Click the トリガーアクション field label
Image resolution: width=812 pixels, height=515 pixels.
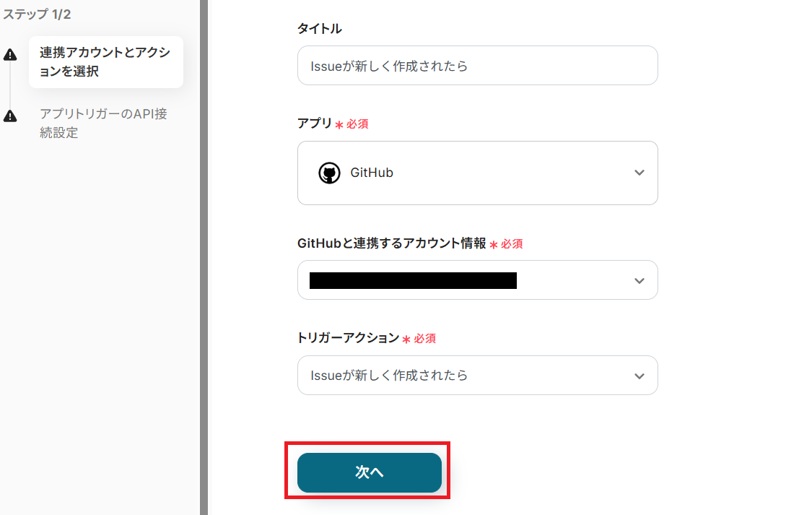pos(348,337)
